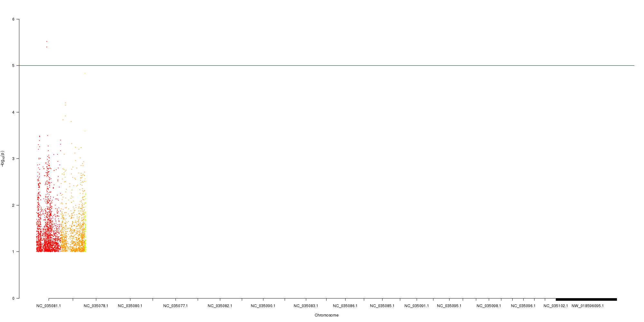The image size is (644, 322).
Task: Click the NC_035098.1 chromosome label
Action: (489, 306)
